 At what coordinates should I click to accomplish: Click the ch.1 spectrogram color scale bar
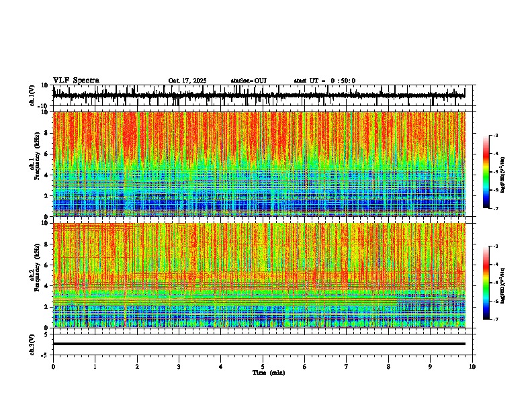pyautogui.click(x=486, y=172)
